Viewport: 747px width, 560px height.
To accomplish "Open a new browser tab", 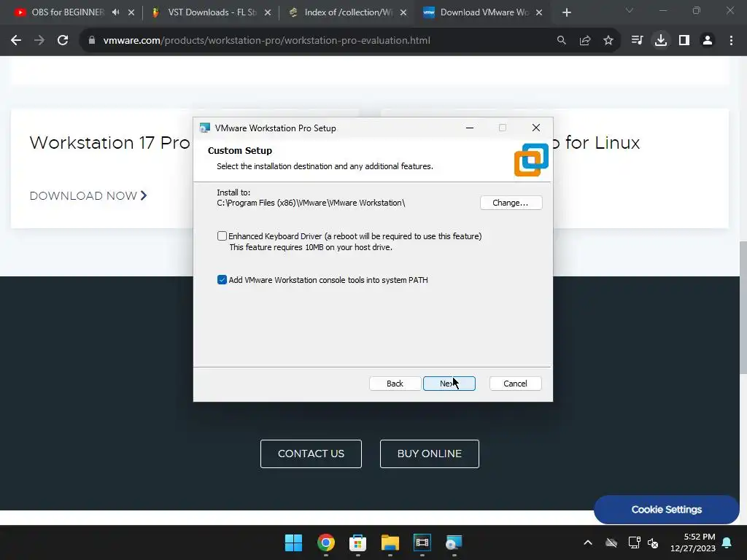I will pyautogui.click(x=566, y=12).
